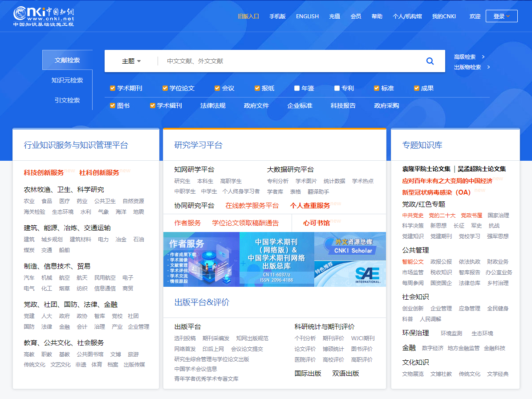Open 我的CNKI page

point(444,16)
